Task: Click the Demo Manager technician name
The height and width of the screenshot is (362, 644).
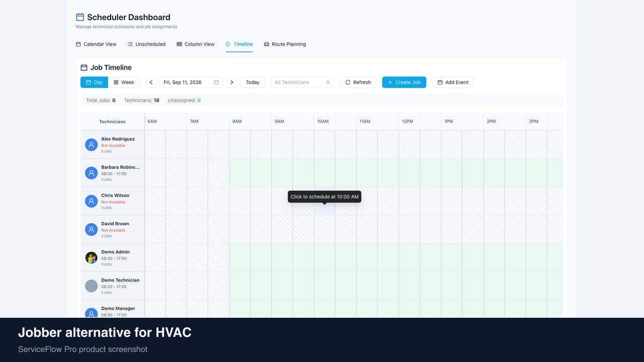Action: (118, 308)
